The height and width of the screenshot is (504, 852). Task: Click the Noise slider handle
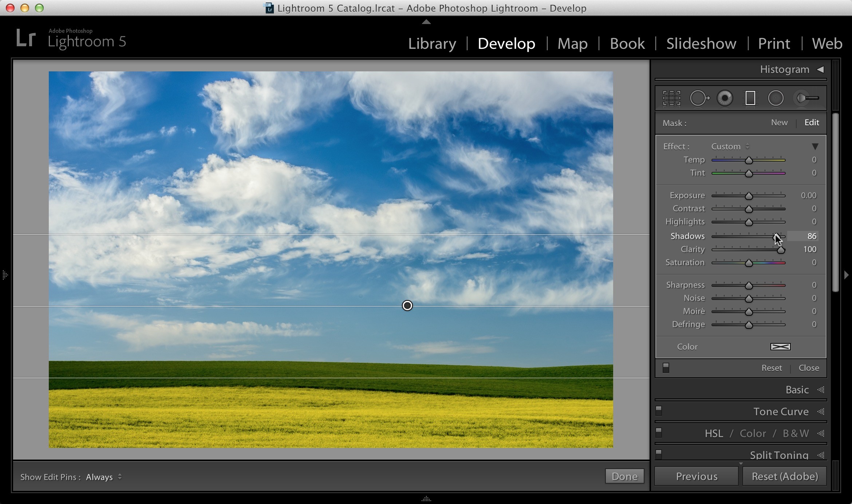point(749,299)
